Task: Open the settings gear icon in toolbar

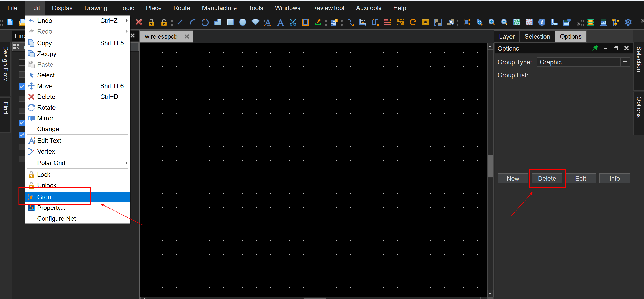Action: pyautogui.click(x=628, y=22)
